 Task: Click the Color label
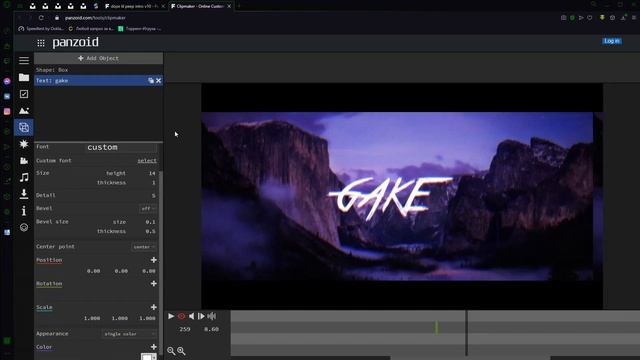[44, 347]
